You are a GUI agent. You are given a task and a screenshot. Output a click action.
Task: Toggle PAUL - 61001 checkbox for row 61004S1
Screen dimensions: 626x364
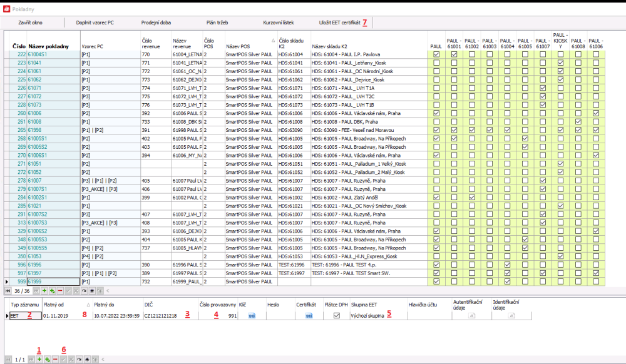pyautogui.click(x=454, y=54)
